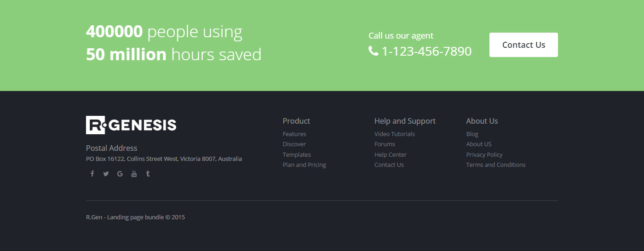This screenshot has height=251, width=644.
Task: Visit the Forums link
Action: click(x=385, y=144)
